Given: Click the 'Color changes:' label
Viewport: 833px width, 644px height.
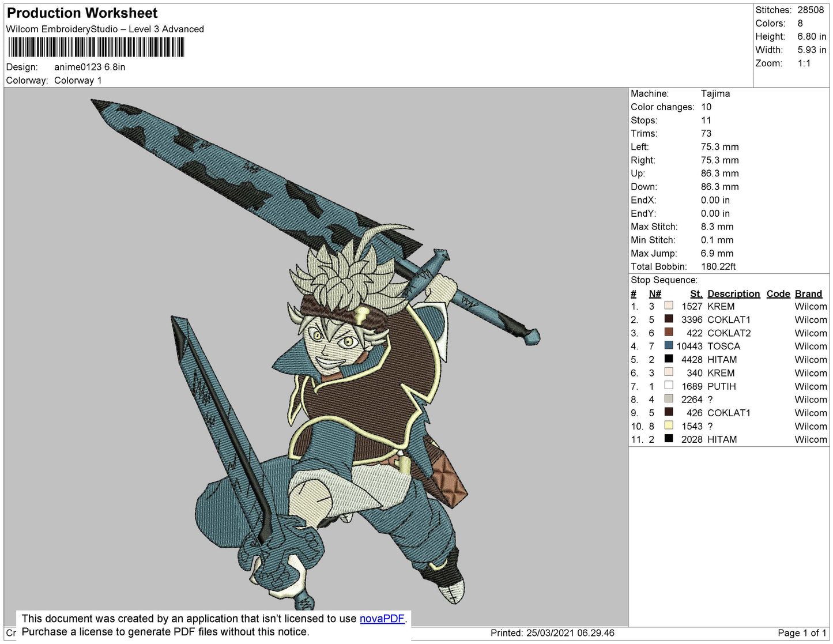Looking at the screenshot, I should (662, 107).
